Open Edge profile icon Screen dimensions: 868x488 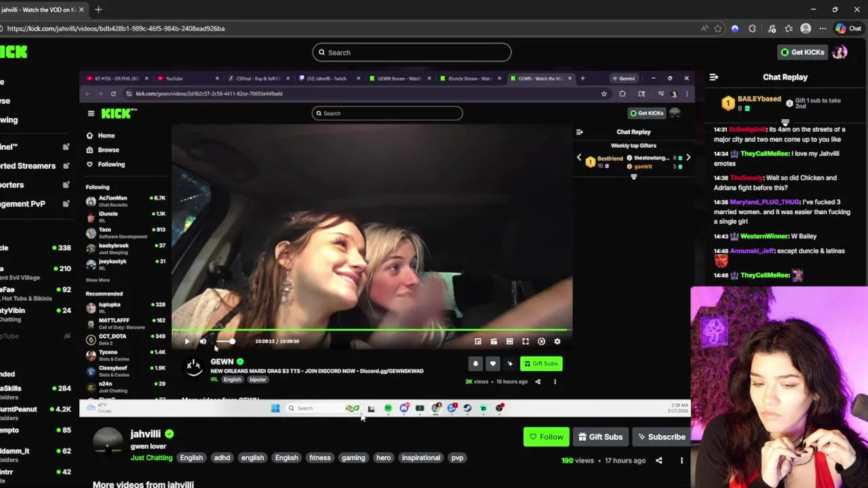coord(806,28)
